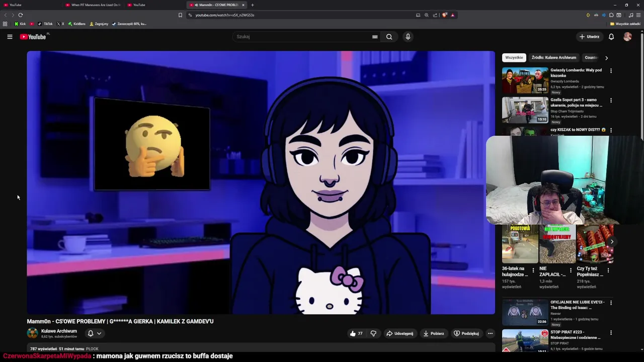Toggle the channel notification bell for Kulawe Archiwum
Image resolution: width=644 pixels, height=362 pixels.
(91, 333)
